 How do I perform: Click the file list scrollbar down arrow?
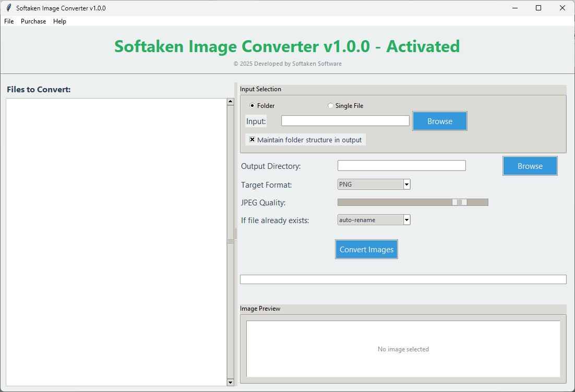(x=231, y=382)
